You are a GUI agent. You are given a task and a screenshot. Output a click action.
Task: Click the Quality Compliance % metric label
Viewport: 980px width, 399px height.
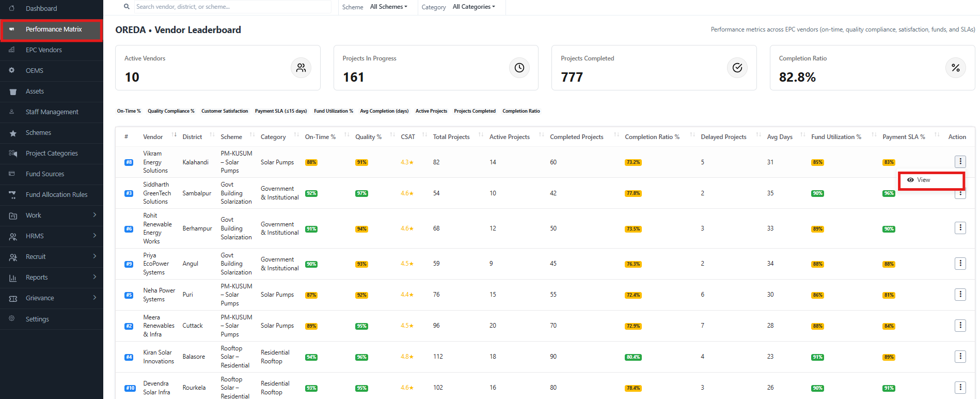(x=171, y=111)
